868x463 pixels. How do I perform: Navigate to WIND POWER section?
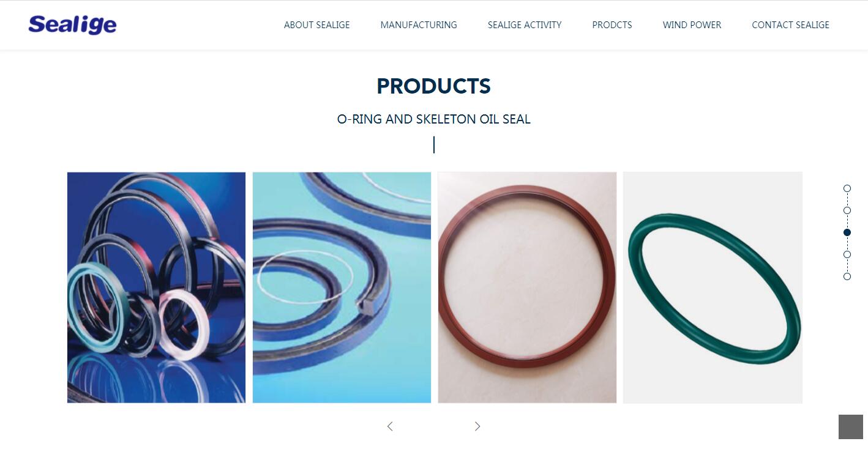pos(692,25)
